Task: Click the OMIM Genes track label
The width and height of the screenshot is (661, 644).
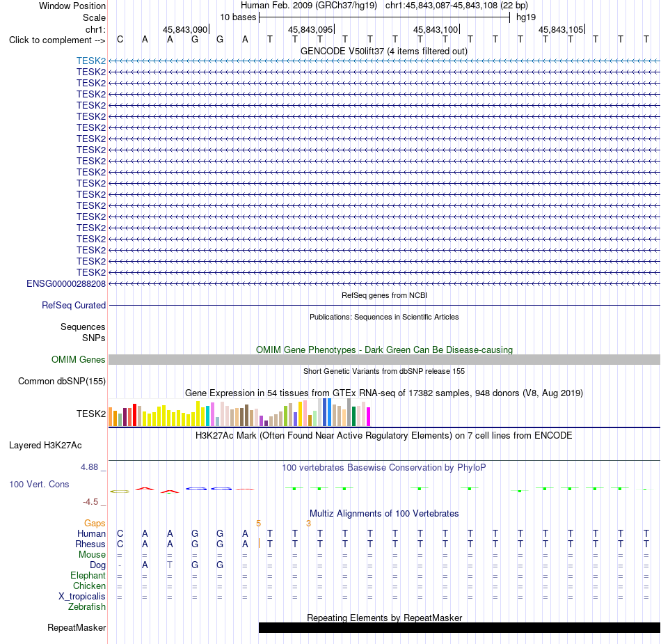Action: 79,360
